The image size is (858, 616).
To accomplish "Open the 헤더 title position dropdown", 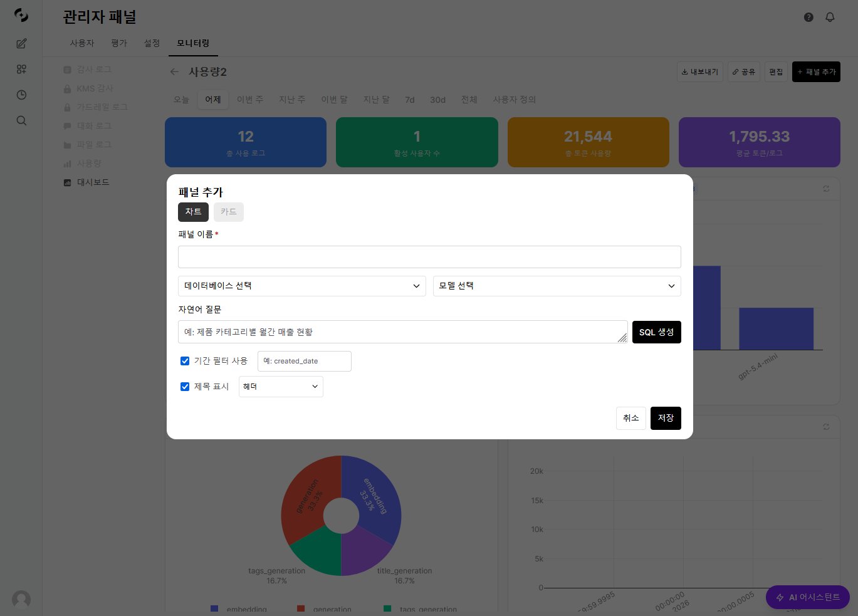I will (281, 387).
